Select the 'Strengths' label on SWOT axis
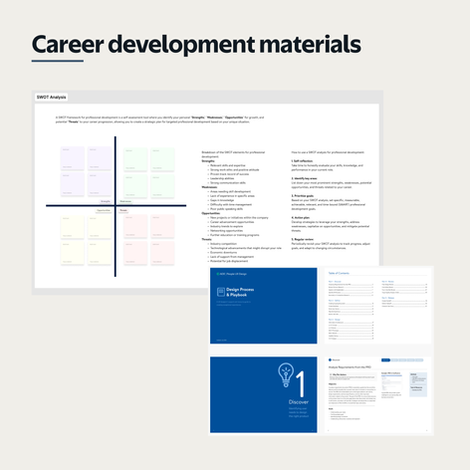This screenshot has height=470, width=470. coord(105,201)
